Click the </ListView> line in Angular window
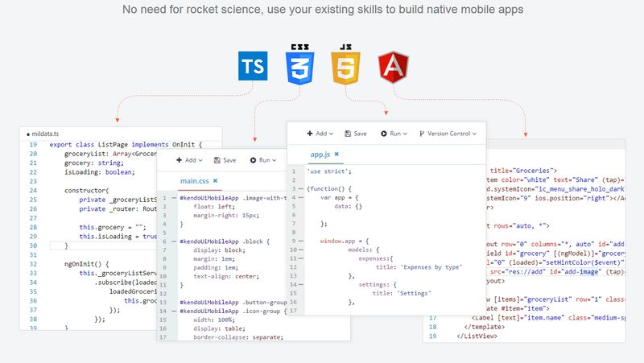The width and height of the screenshot is (644, 363). pyautogui.click(x=477, y=336)
